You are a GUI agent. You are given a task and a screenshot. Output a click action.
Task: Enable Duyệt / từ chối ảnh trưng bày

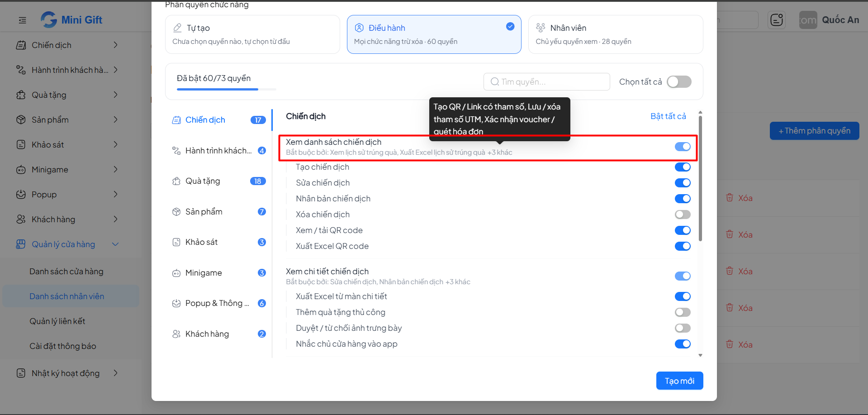coord(683,328)
